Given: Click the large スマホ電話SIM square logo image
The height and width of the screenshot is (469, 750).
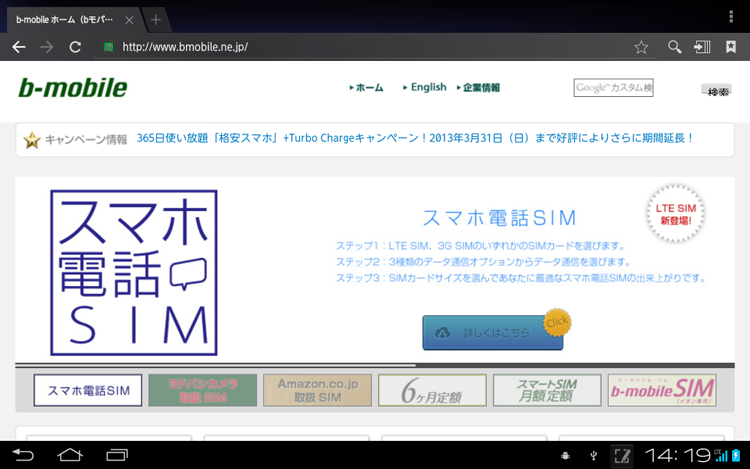Looking at the screenshot, I should click(x=134, y=273).
